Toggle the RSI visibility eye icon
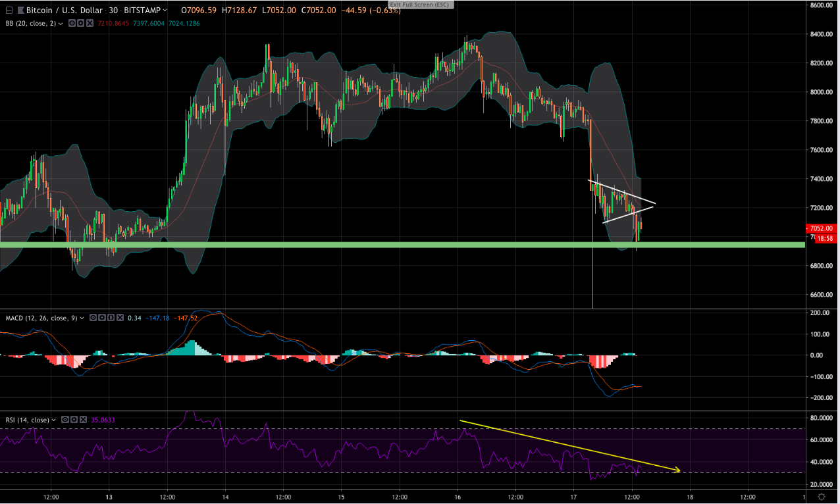The width and height of the screenshot is (840, 504). coord(66,419)
